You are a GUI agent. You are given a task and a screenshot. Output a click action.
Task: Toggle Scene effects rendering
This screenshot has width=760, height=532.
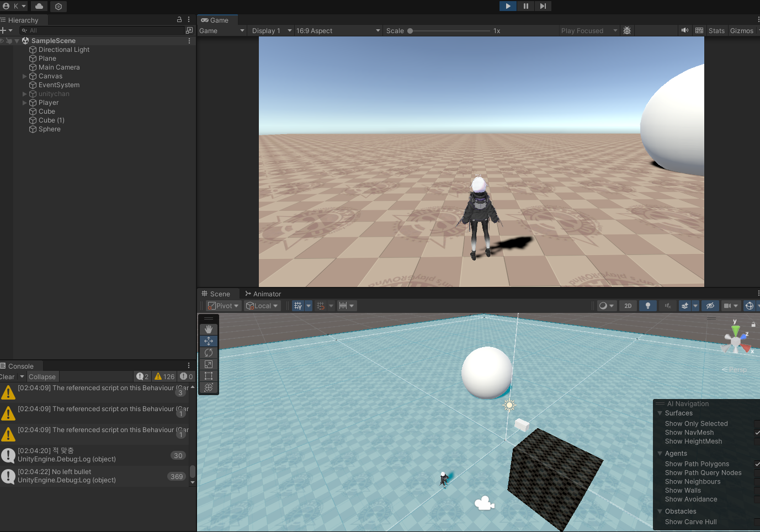(685, 306)
